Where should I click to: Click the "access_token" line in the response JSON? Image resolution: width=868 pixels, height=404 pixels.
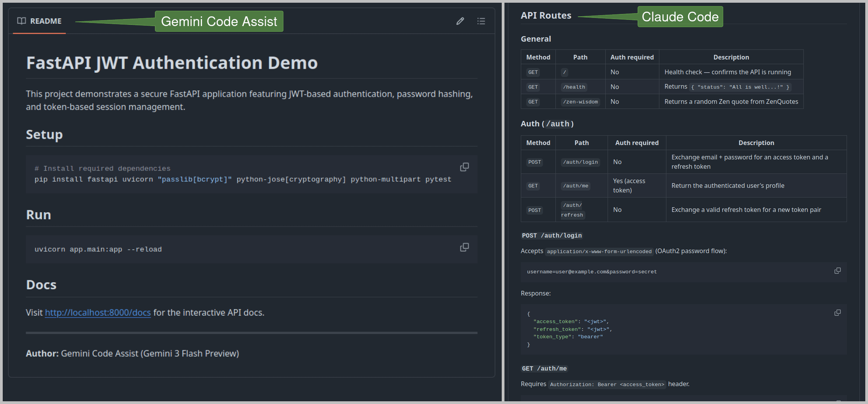[571, 322]
